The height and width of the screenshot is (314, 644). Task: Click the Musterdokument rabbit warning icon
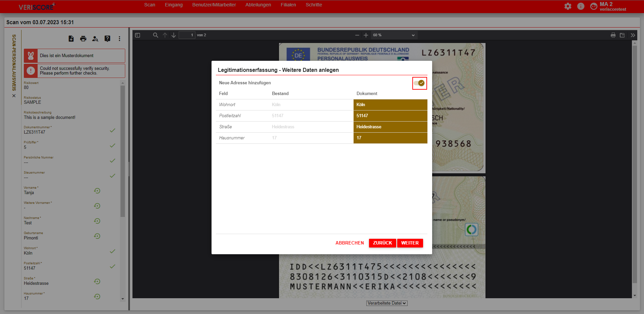[31, 56]
